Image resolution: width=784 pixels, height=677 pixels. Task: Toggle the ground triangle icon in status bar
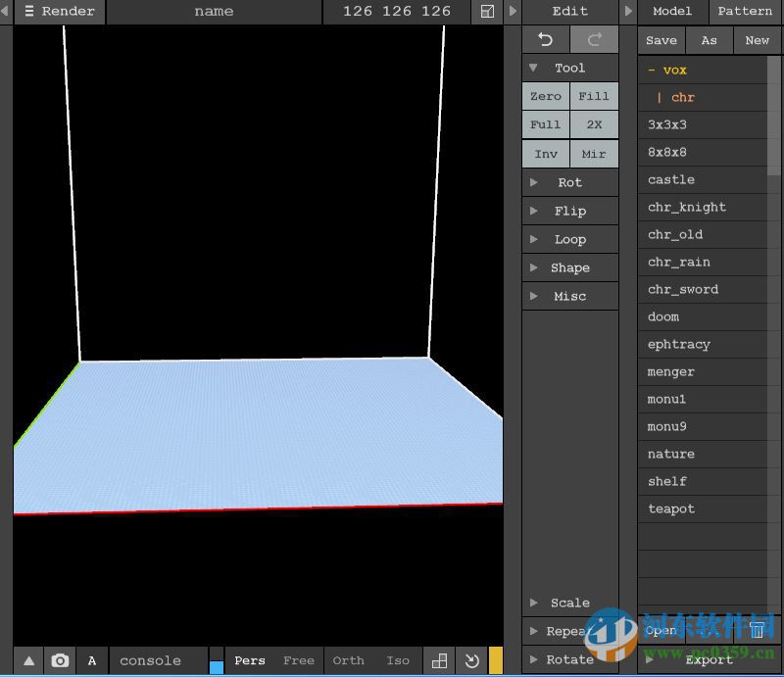click(28, 660)
